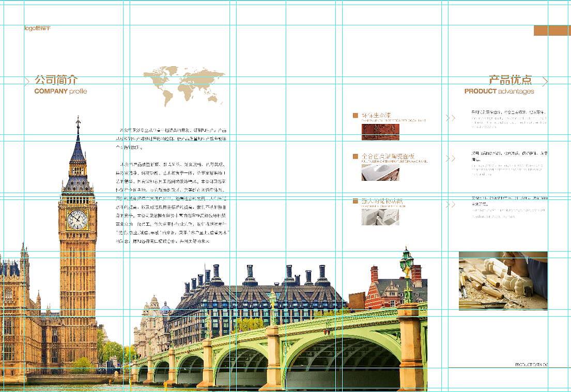Select description text right of 环保生态漆 row

coord(509,119)
